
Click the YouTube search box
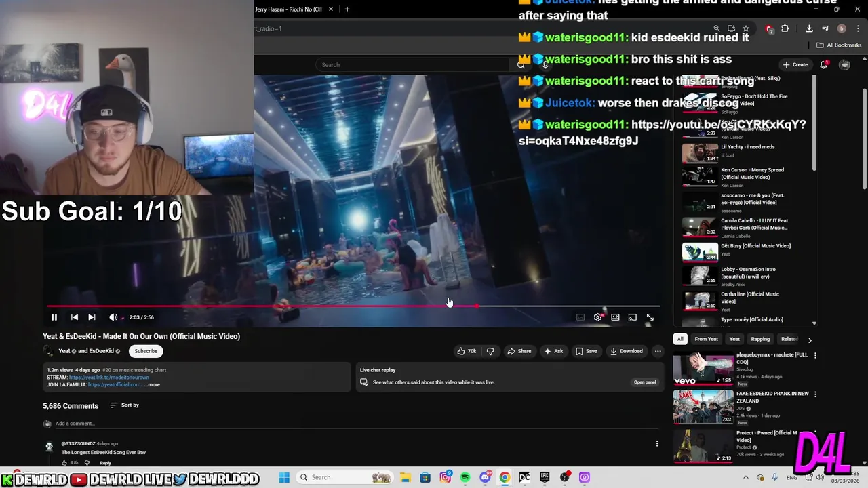(x=412, y=65)
